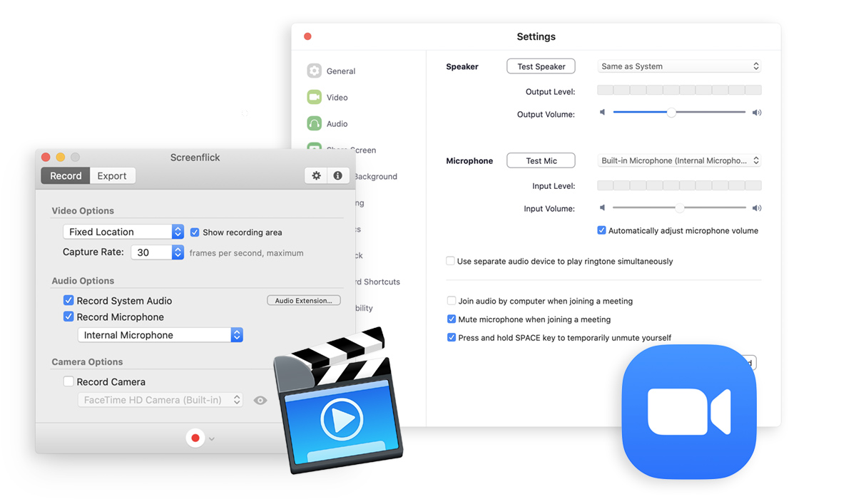Click the "Screenflick" window title
This screenshot has height=504, width=856.
[195, 158]
